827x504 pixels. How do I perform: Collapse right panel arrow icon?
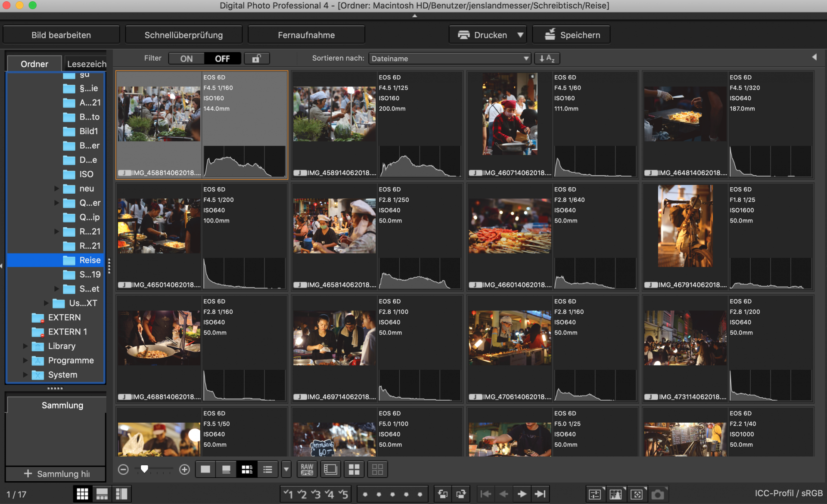coord(814,57)
